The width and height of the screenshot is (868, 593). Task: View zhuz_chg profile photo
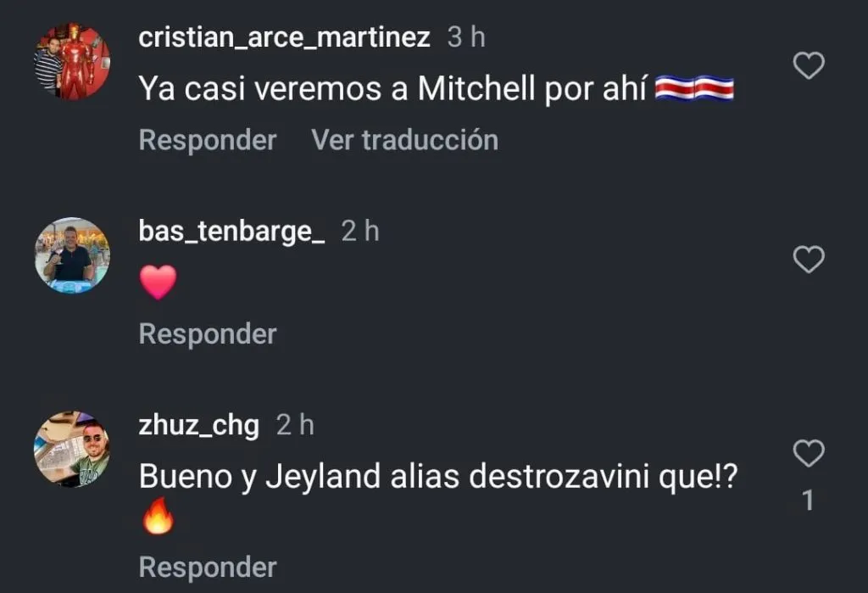72,449
